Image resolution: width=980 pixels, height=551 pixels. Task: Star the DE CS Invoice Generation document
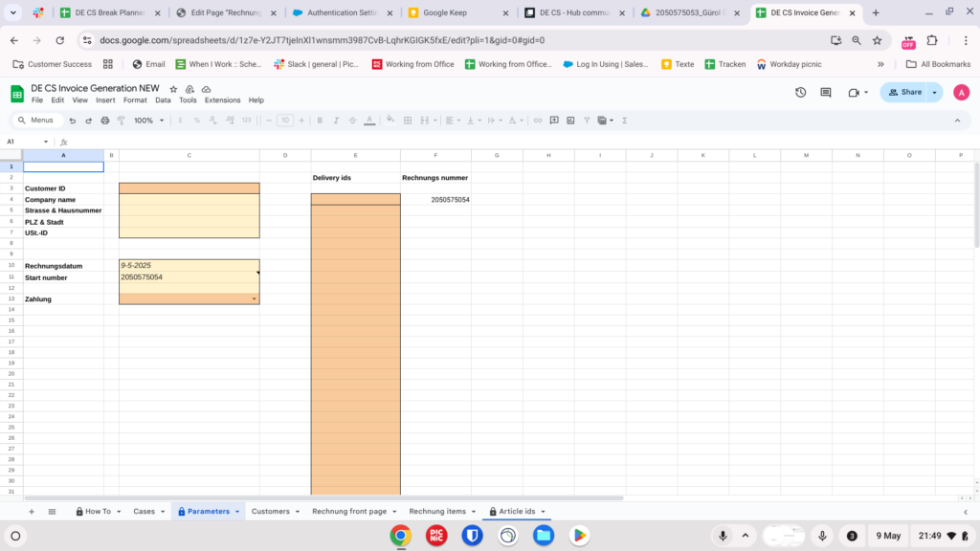(173, 89)
